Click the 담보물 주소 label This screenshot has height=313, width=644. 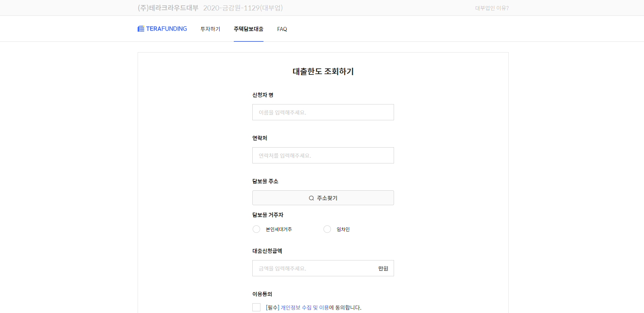(265, 181)
